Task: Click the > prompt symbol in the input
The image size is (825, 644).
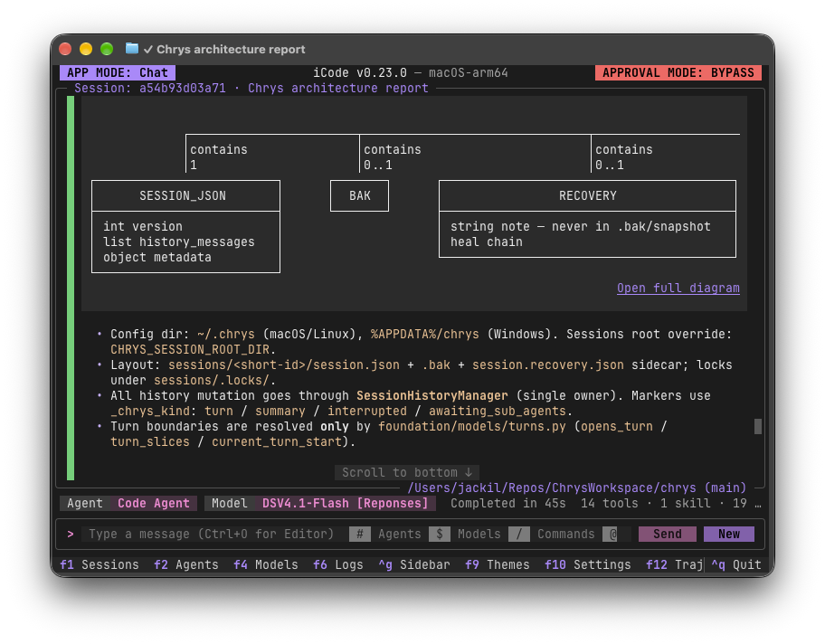Action: (71, 534)
